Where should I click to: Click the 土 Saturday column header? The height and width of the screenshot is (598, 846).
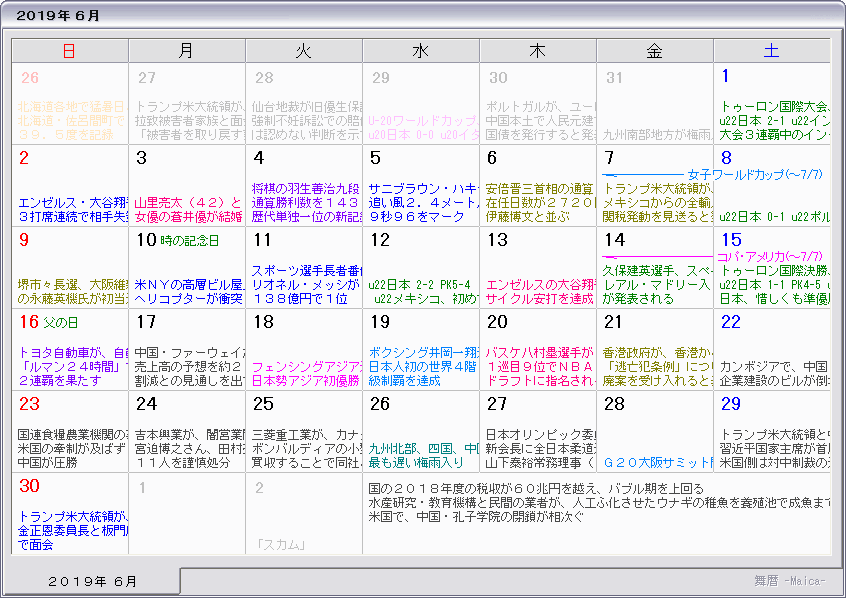[x=771, y=51]
